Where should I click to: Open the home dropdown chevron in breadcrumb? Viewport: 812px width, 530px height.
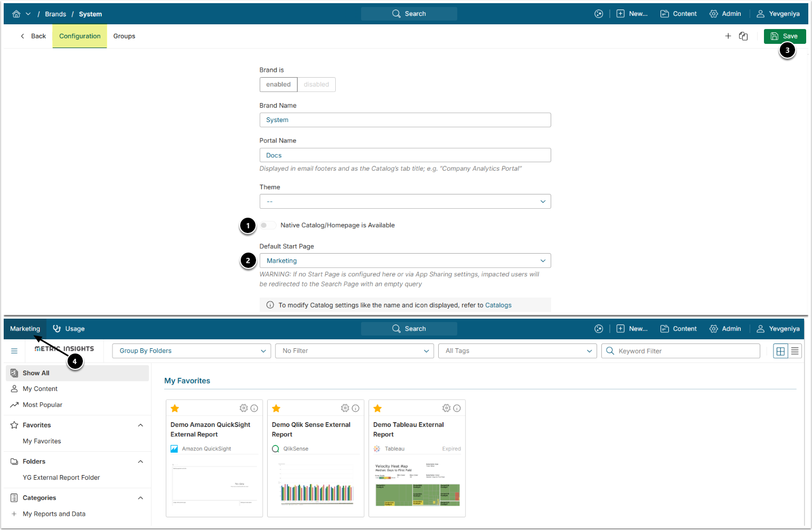pos(28,14)
